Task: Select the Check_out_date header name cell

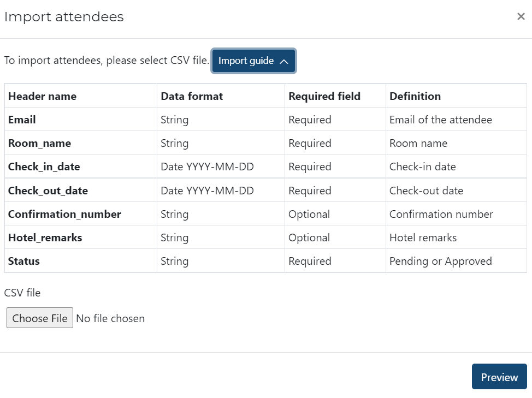Action: [x=48, y=191]
